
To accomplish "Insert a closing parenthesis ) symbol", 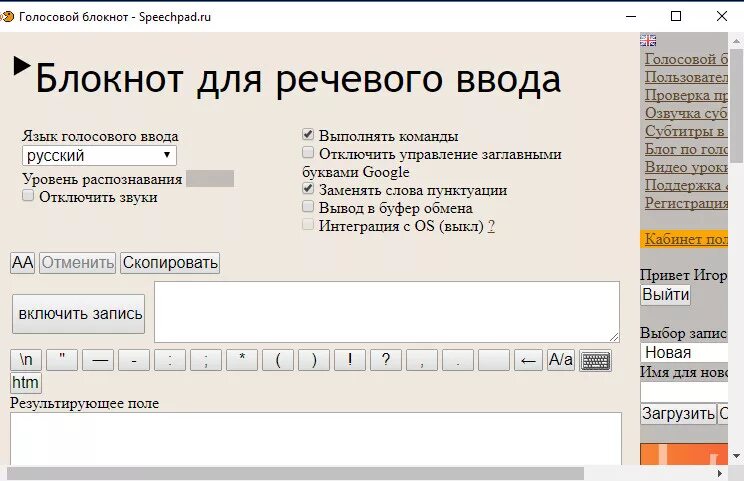I will (x=314, y=360).
